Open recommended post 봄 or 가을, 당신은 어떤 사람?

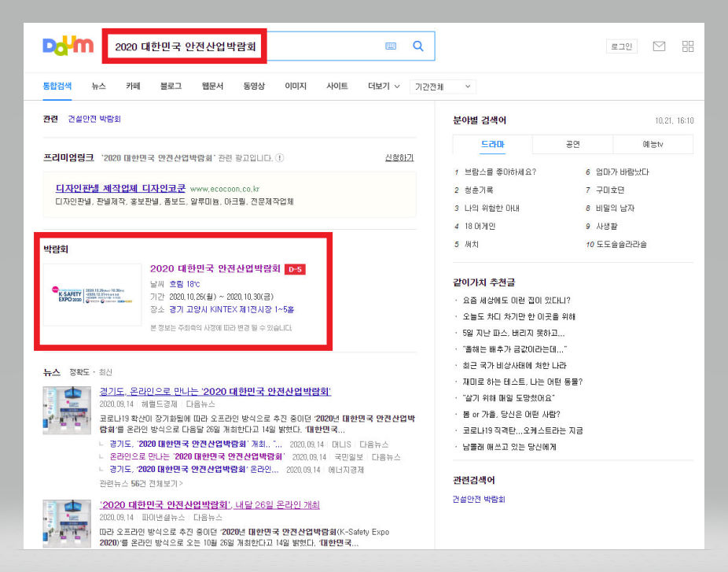coord(511,415)
